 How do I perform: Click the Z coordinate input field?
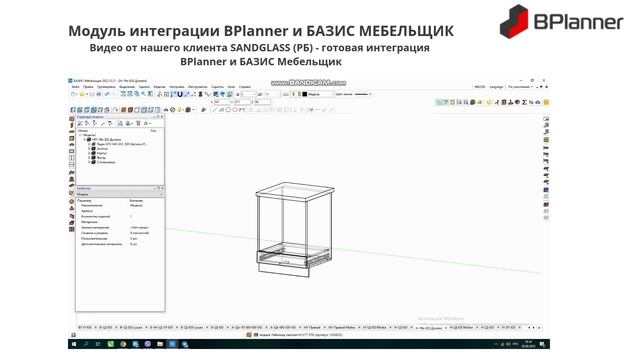(262, 102)
